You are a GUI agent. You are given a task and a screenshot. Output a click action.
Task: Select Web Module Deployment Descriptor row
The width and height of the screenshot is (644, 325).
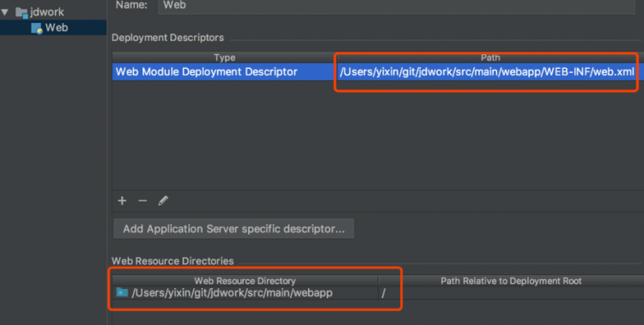click(x=378, y=71)
